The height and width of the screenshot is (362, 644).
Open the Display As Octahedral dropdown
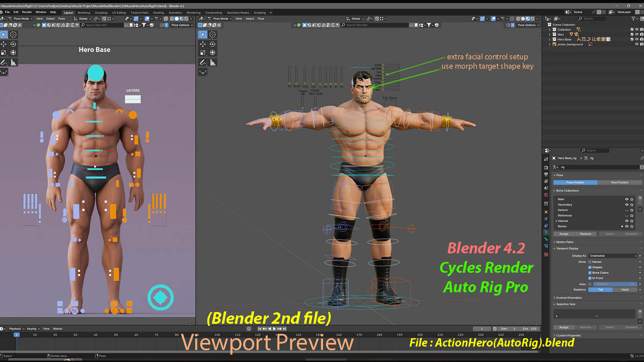[x=613, y=256]
